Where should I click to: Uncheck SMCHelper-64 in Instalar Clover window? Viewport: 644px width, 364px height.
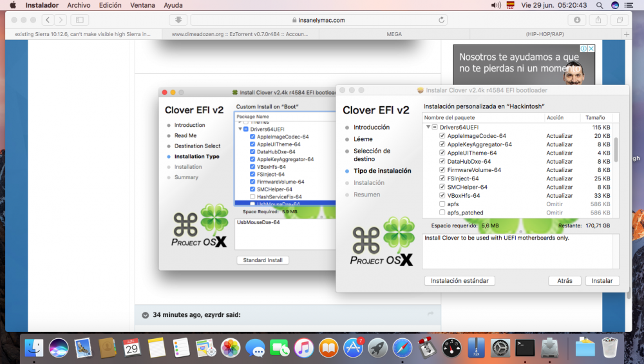point(442,187)
